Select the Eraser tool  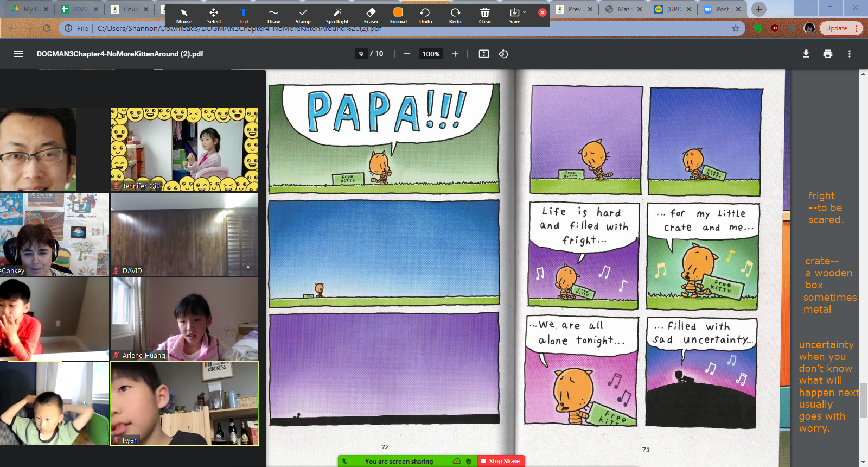click(371, 16)
